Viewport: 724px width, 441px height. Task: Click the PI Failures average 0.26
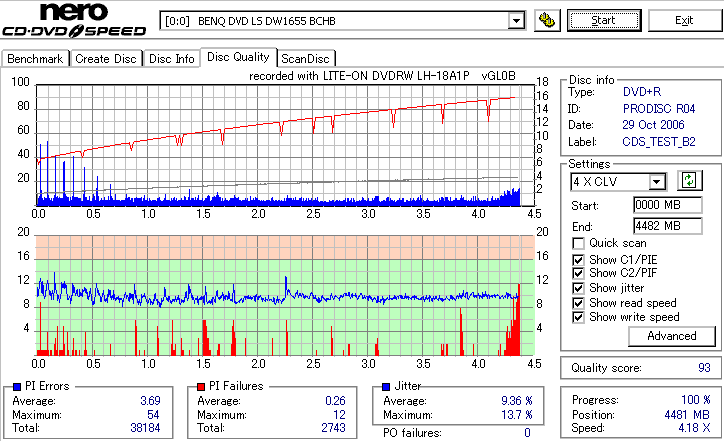335,401
